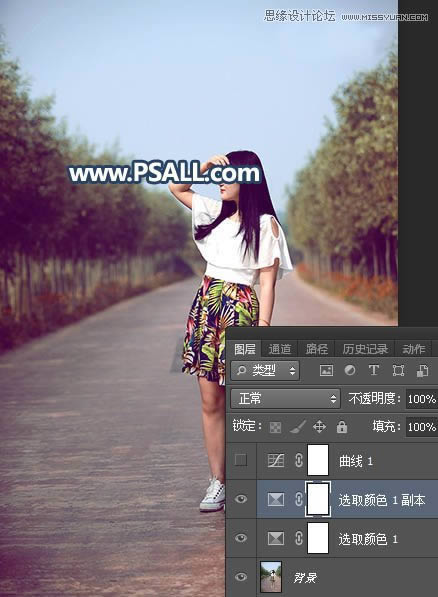438x597 pixels.
Task: Hide the 选取颜色 1 副本 layer
Action: coord(241,499)
